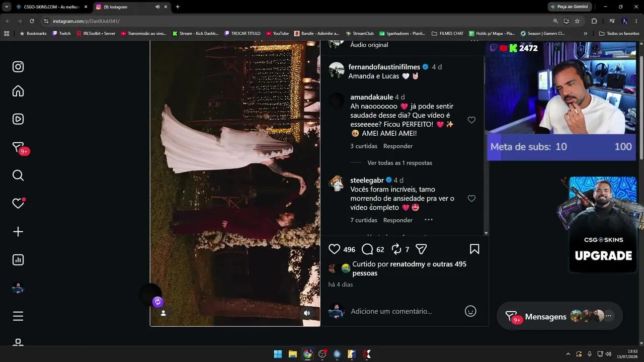Open volume control in system tray

click(608, 354)
